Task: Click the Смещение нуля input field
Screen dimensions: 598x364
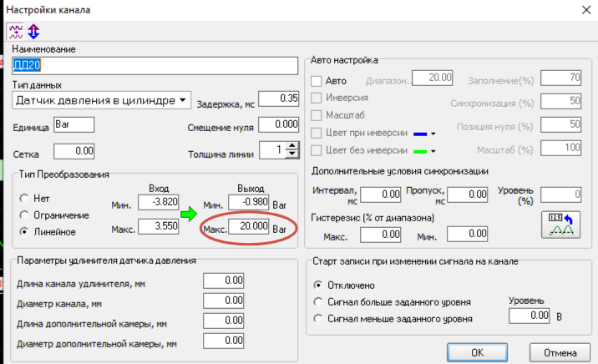Action: 278,124
